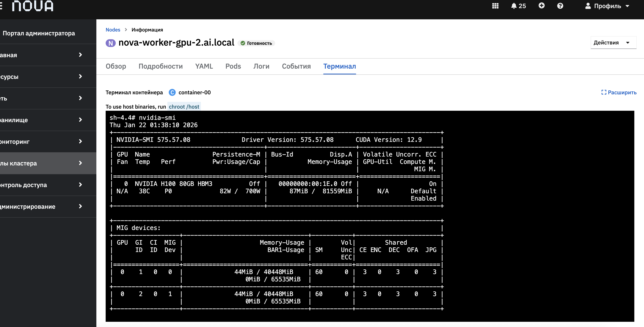
Task: Click the blue C container icon
Action: [x=172, y=92]
